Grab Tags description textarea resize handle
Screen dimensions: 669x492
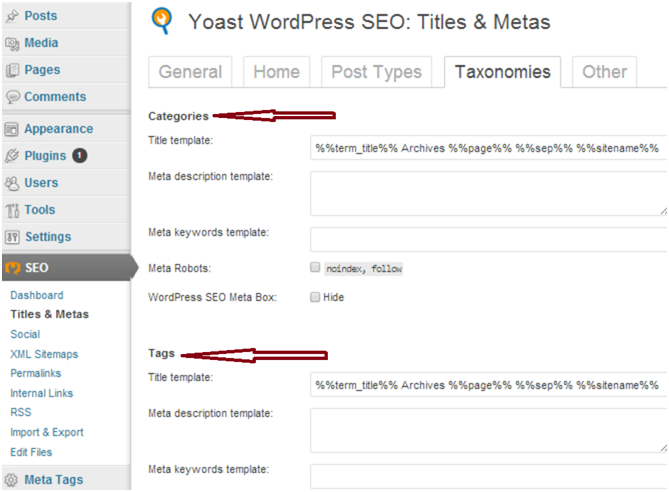[x=663, y=448]
